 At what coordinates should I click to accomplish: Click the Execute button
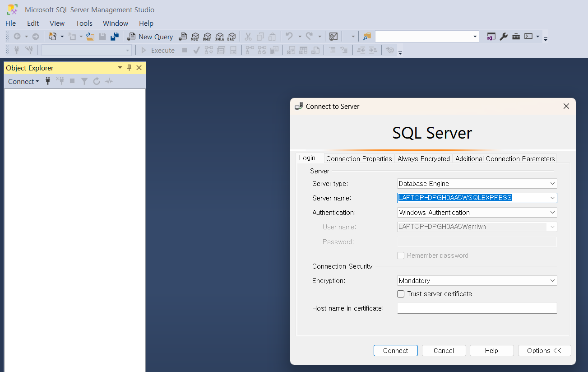pos(157,50)
